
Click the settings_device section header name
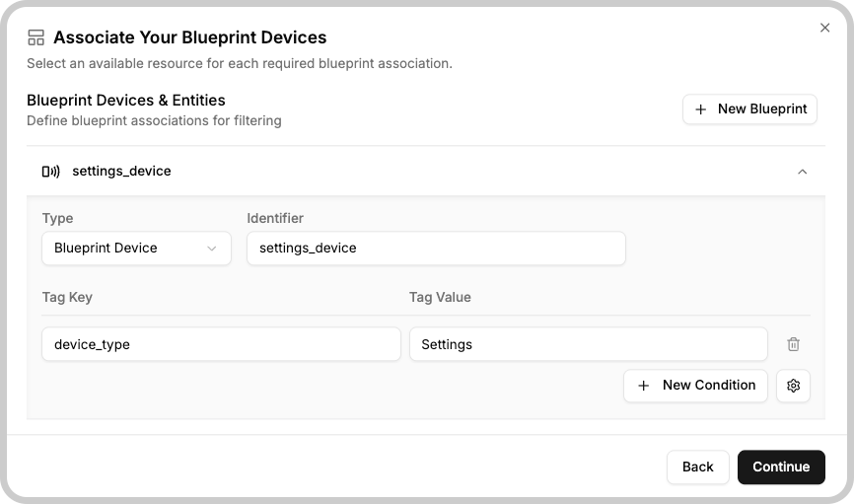click(121, 171)
